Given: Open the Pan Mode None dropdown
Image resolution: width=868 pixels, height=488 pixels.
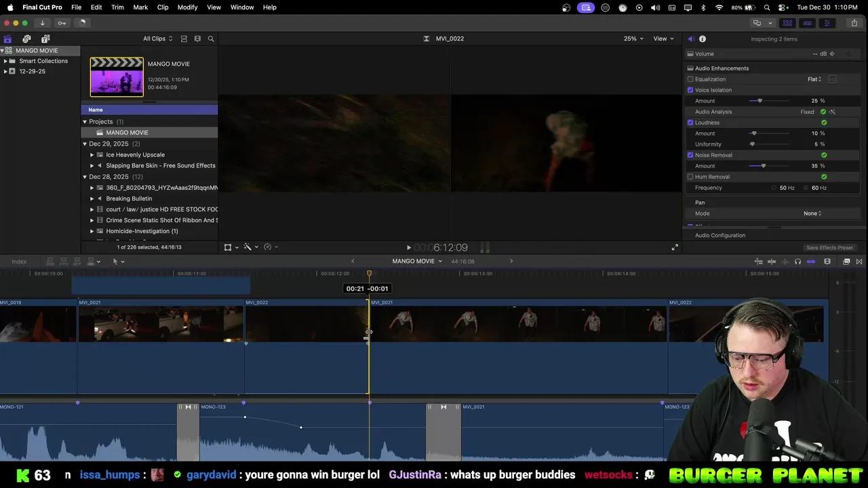Looking at the screenshot, I should [812, 213].
